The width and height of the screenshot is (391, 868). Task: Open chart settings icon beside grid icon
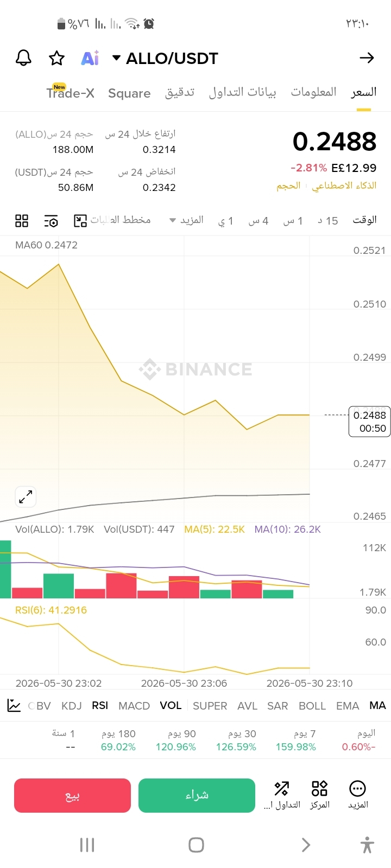(x=51, y=221)
